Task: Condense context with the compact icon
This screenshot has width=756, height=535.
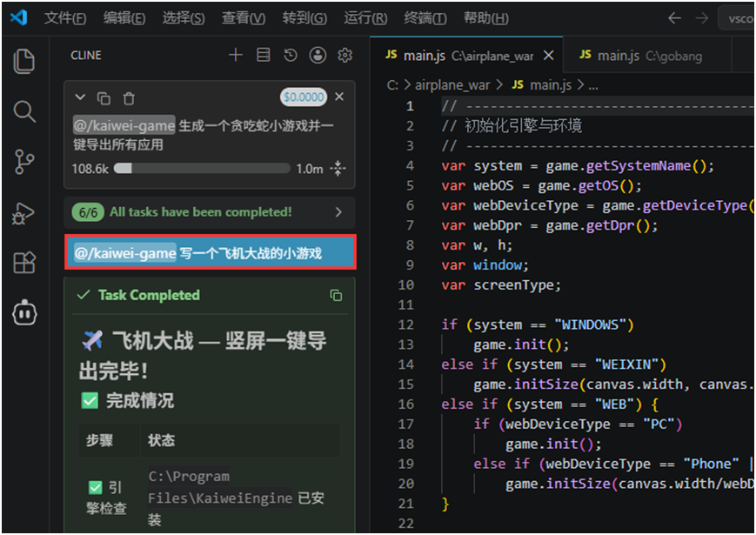Action: 338,169
